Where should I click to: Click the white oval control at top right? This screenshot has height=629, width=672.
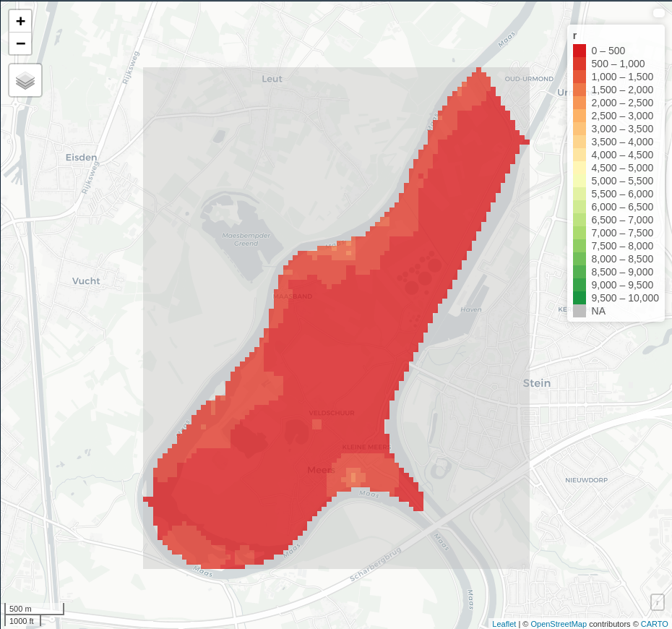point(658,12)
